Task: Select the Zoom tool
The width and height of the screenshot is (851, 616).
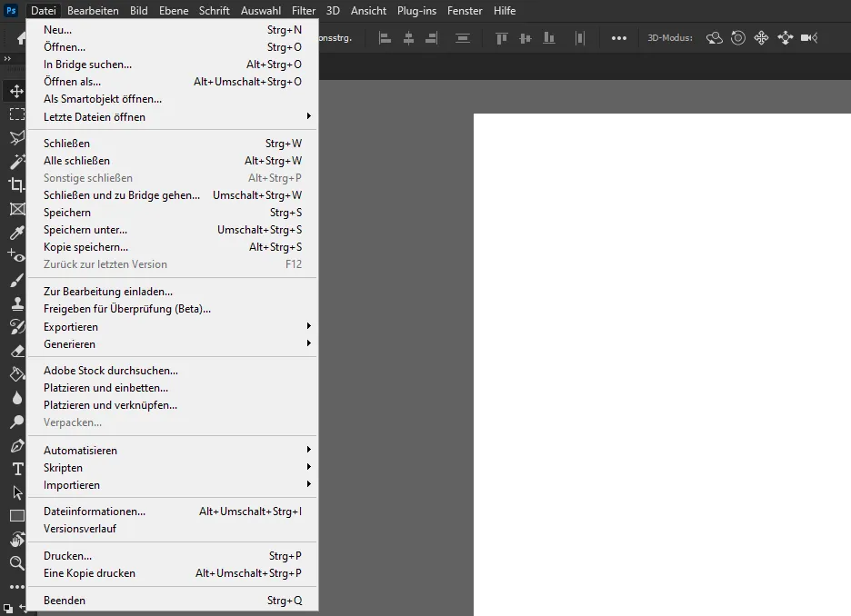Action: (17, 563)
